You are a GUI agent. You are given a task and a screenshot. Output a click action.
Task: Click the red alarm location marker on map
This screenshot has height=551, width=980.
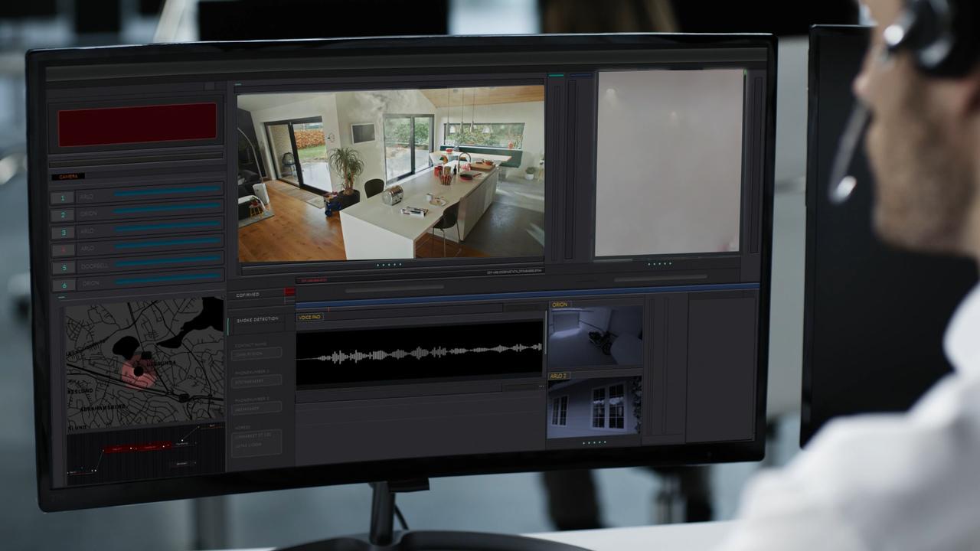pyautogui.click(x=138, y=370)
